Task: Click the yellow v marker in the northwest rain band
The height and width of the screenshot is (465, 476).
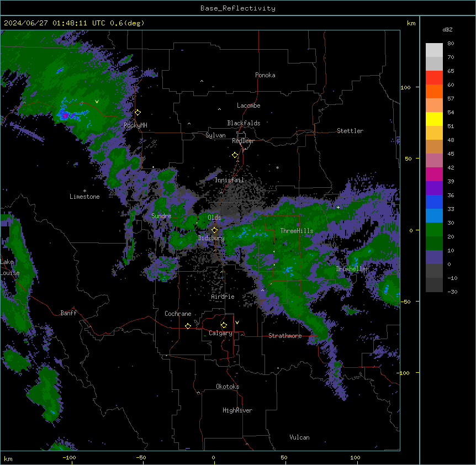Action: coord(97,102)
